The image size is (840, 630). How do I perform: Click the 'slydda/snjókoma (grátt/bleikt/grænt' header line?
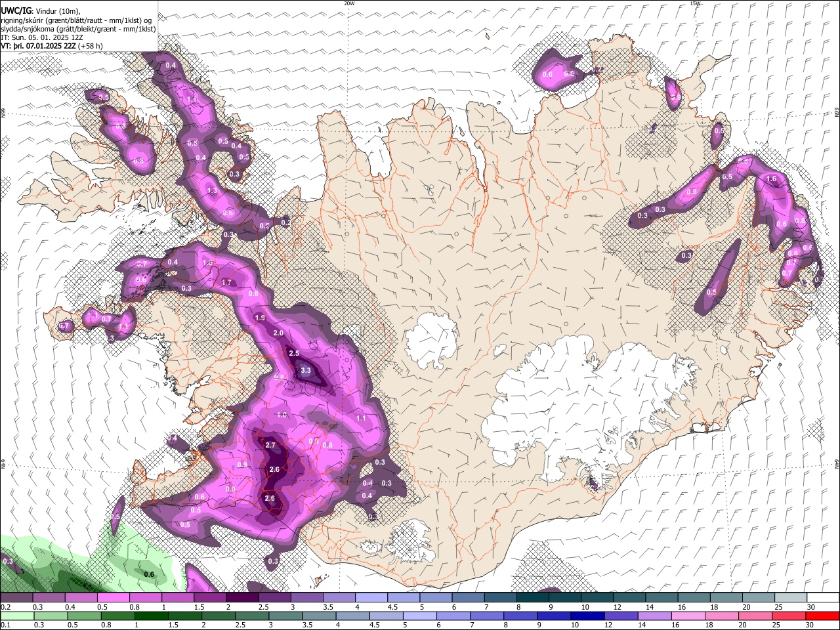[x=78, y=29]
